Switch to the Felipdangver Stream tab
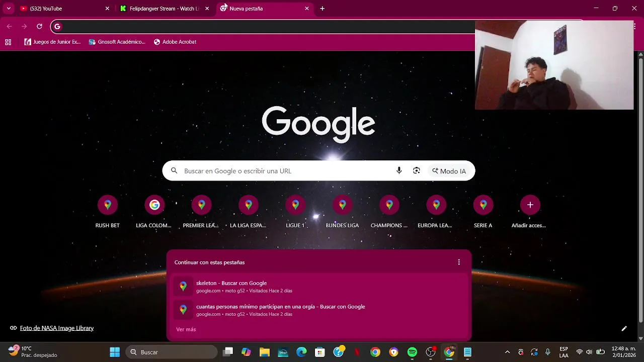 point(164,9)
